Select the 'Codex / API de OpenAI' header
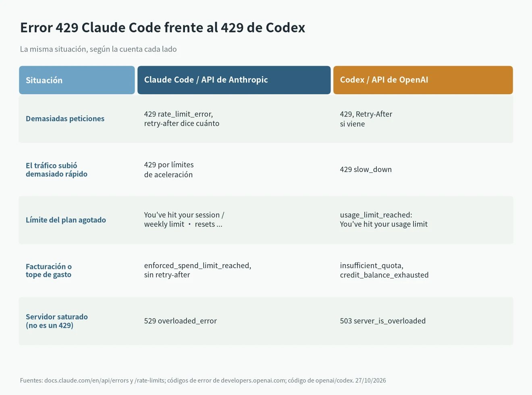Viewport: 532px width, 395px height. coord(423,80)
